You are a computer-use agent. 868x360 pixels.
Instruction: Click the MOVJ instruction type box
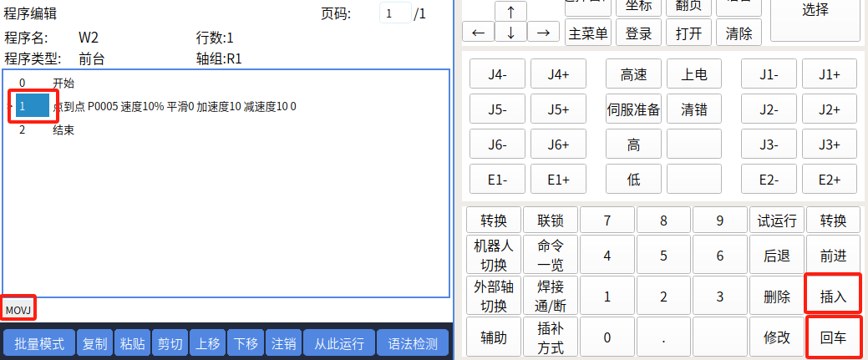point(18,310)
